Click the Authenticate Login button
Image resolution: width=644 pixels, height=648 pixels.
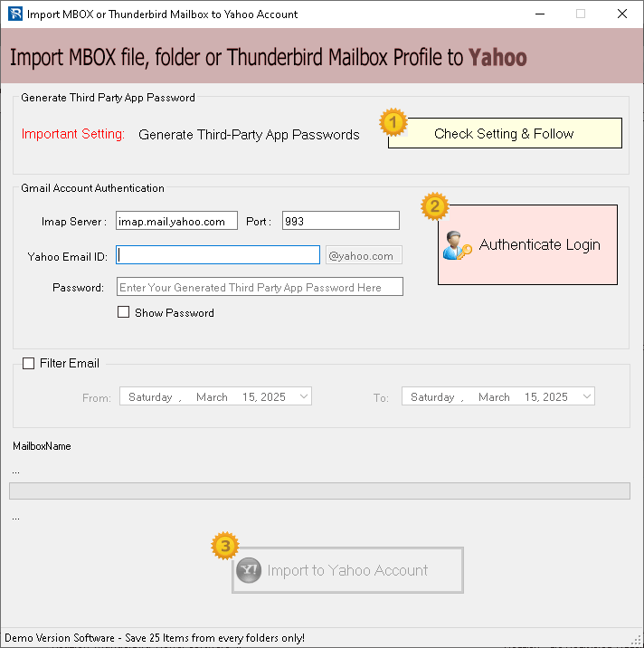click(527, 244)
